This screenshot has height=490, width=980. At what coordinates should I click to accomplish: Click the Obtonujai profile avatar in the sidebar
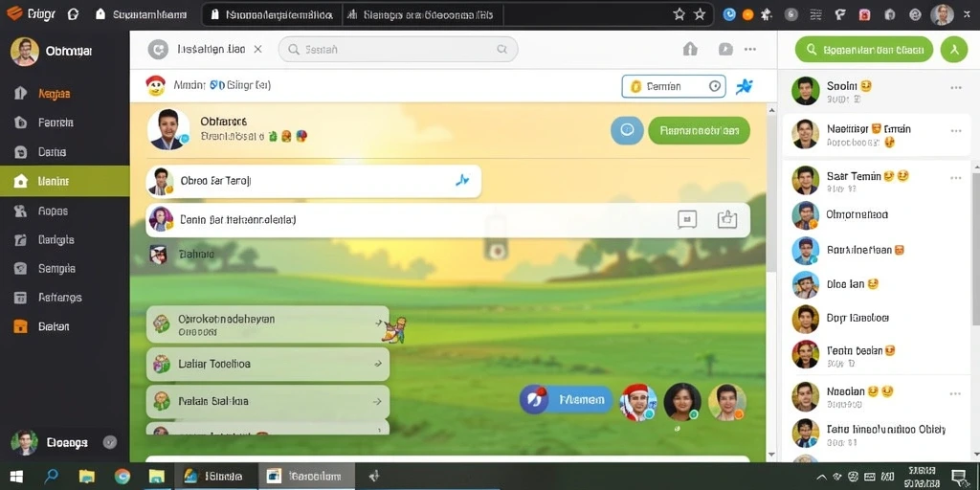point(24,52)
